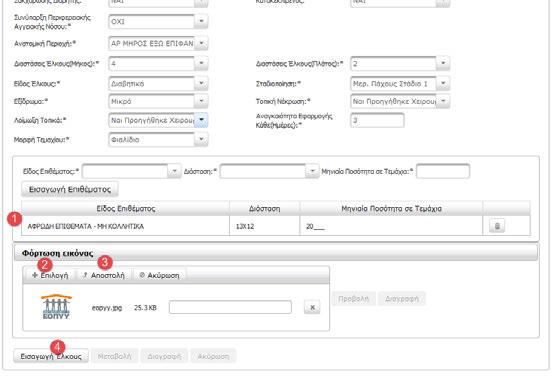Click the Μηνιαία Ποσότητα σε Τεμάχια column header
553x392 pixels.
[391, 209]
